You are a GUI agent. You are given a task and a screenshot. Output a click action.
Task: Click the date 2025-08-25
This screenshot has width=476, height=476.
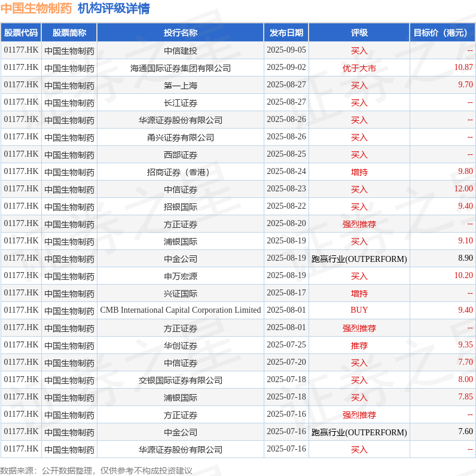[286, 154]
